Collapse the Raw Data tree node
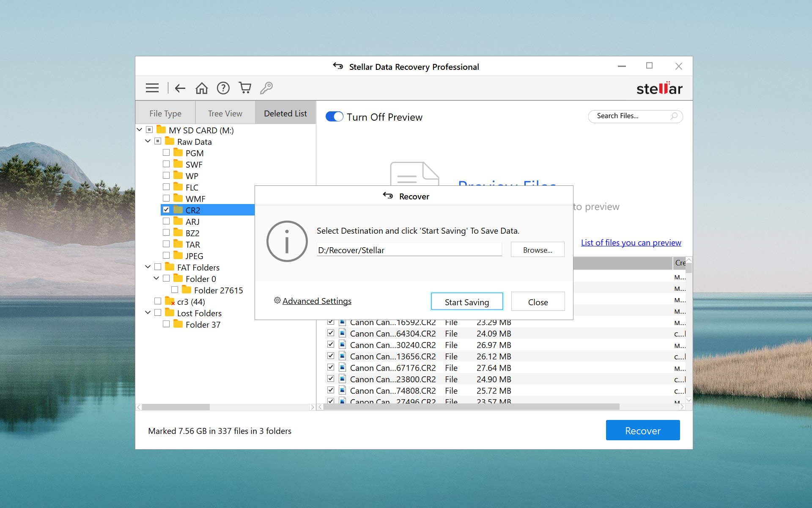812x508 pixels. coord(148,141)
